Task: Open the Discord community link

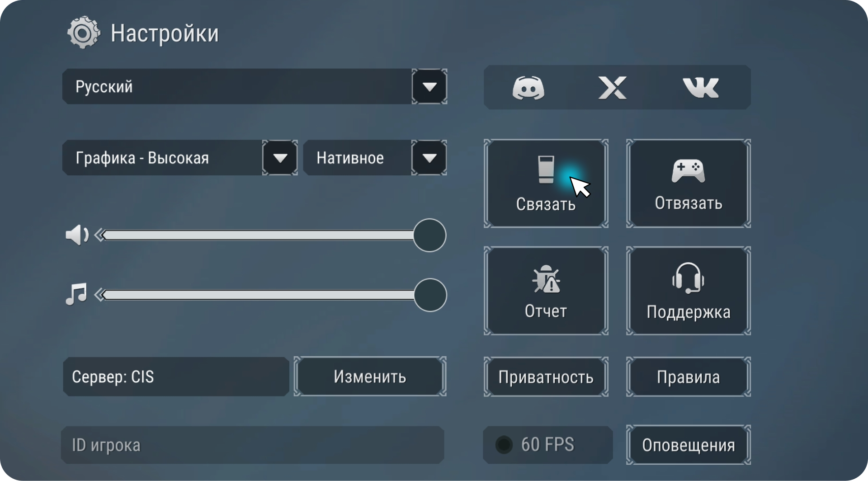Action: tap(528, 88)
